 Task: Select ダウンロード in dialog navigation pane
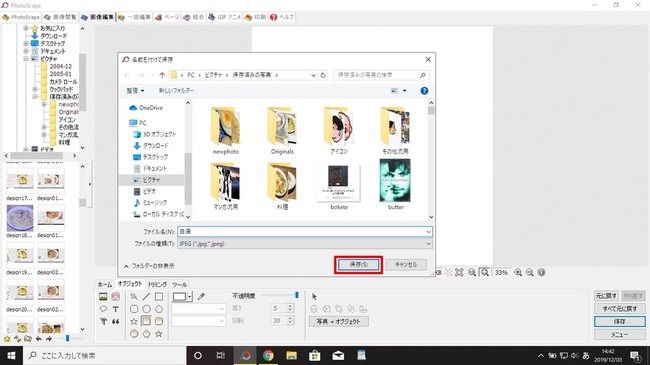151,146
